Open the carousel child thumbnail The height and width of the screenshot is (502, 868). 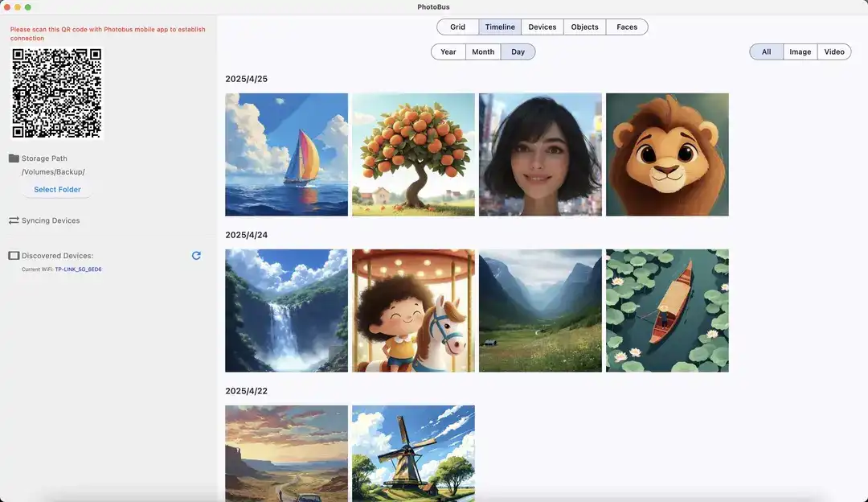point(414,311)
